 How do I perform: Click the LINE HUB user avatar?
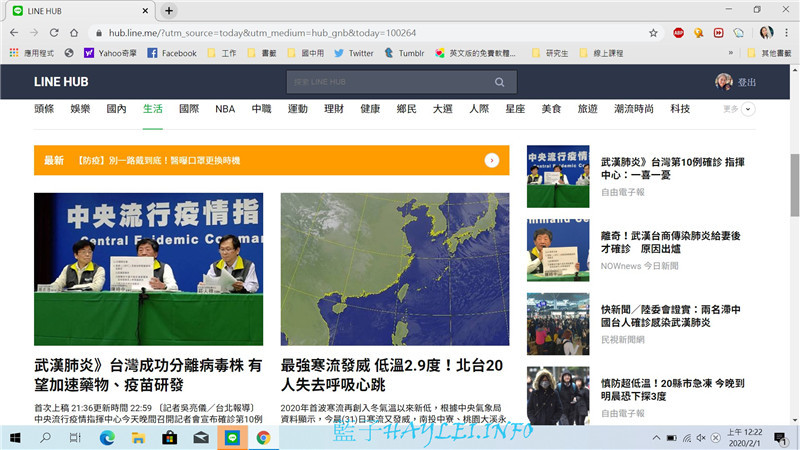[x=723, y=82]
